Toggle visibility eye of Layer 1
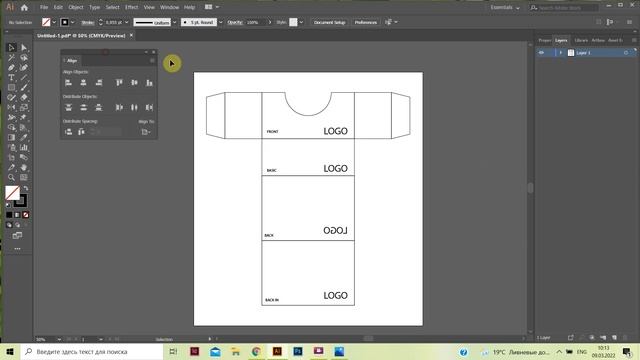The image size is (640, 360). pos(541,53)
